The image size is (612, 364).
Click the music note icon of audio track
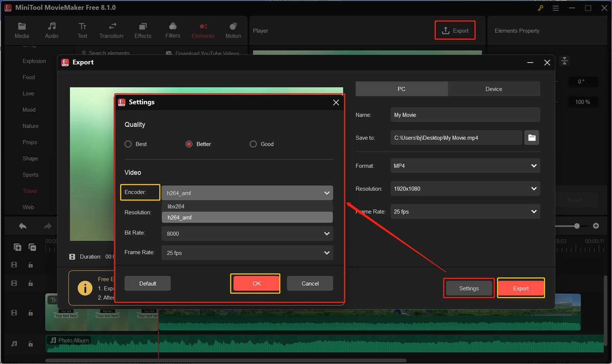(14, 344)
